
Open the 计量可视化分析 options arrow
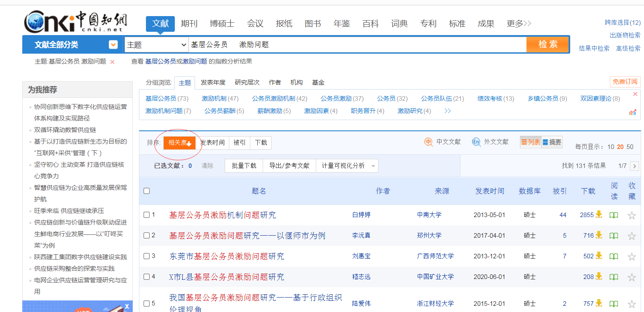coord(374,165)
